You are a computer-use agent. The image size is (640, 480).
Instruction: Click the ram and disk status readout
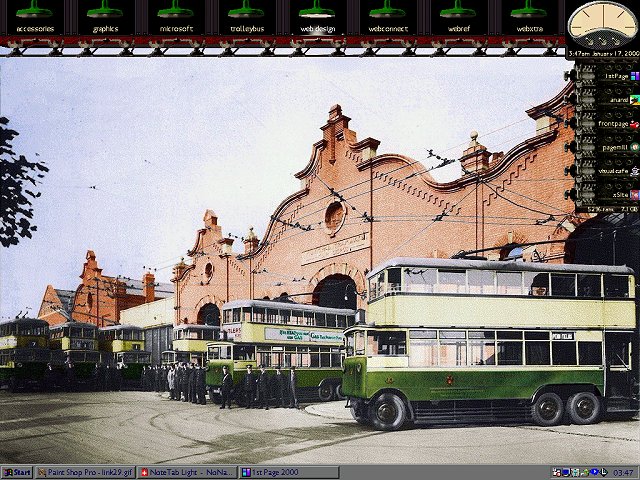[x=612, y=209]
